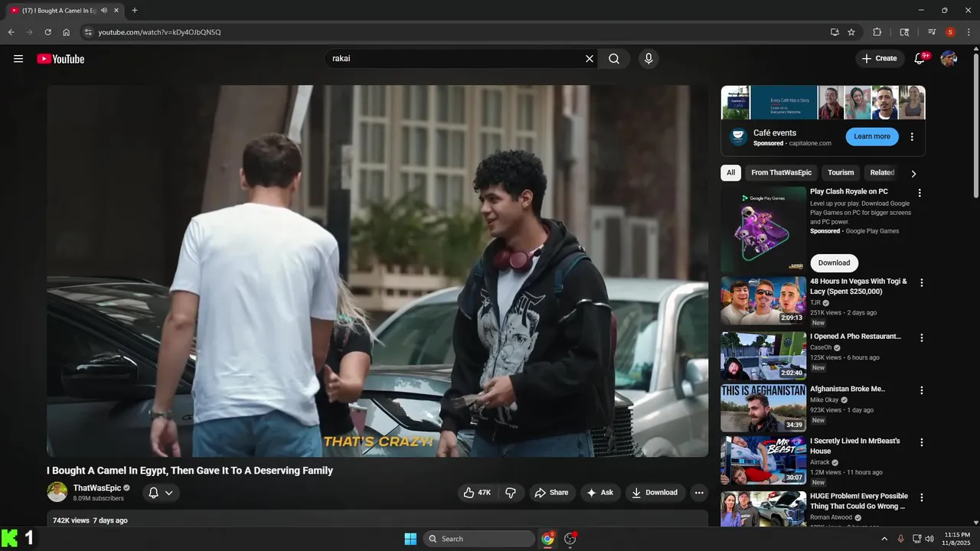Open options for I Secretly Lived In MrBeast's House

(x=922, y=442)
